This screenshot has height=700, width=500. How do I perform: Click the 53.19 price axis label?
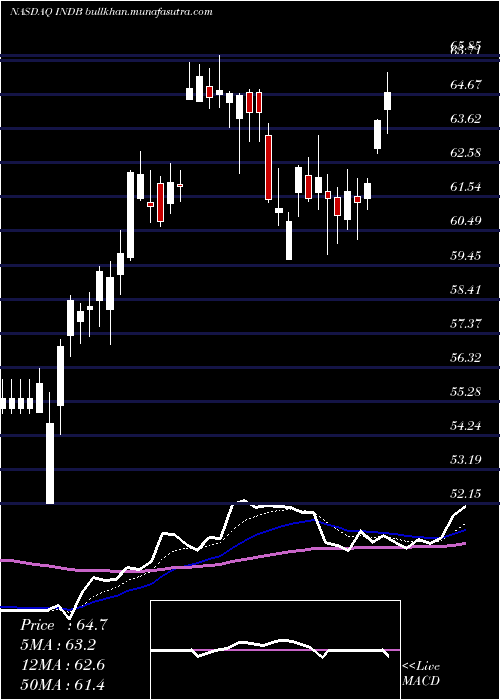point(466,459)
